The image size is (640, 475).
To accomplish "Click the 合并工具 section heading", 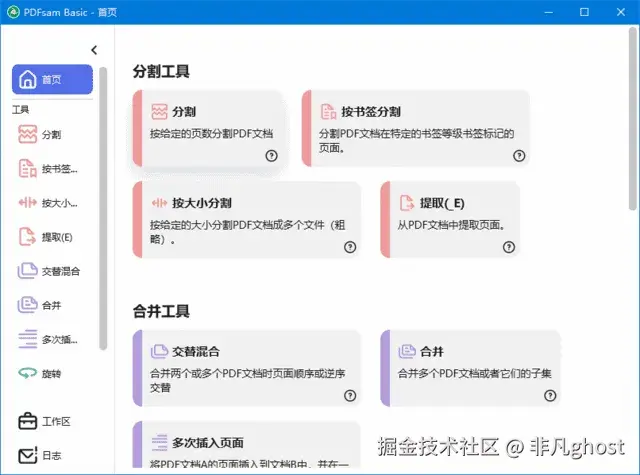I will 161,311.
